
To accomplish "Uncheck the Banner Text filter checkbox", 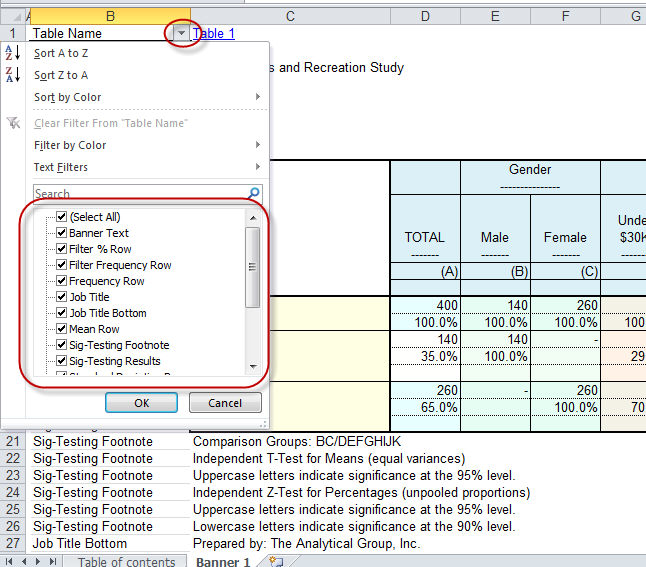I will [61, 233].
